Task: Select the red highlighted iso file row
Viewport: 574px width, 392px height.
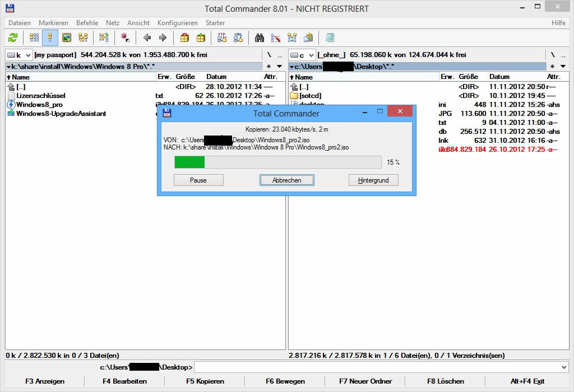Action: point(498,150)
